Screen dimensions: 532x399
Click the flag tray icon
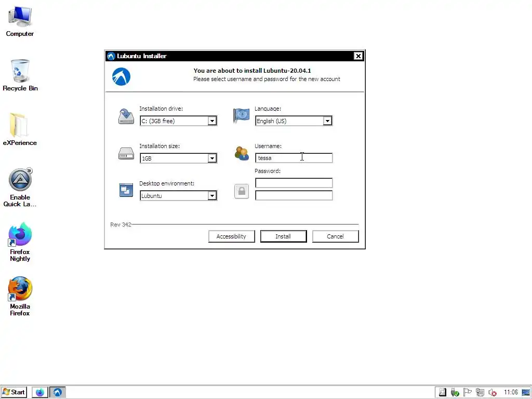pos(467,392)
